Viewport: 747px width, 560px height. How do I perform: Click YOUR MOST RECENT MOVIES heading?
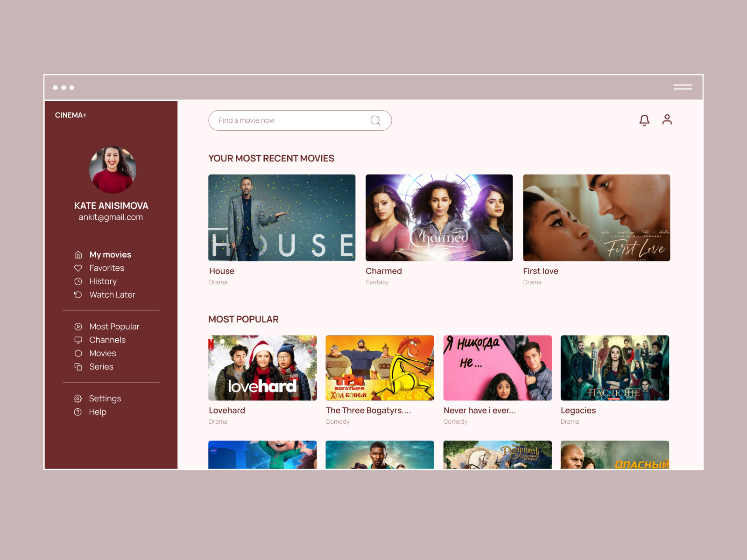271,159
